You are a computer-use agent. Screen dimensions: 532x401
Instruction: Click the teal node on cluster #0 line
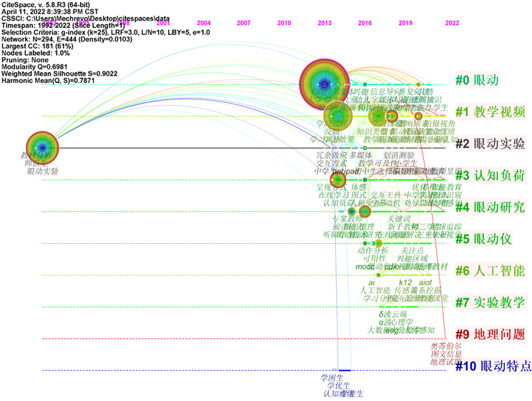(x=365, y=84)
